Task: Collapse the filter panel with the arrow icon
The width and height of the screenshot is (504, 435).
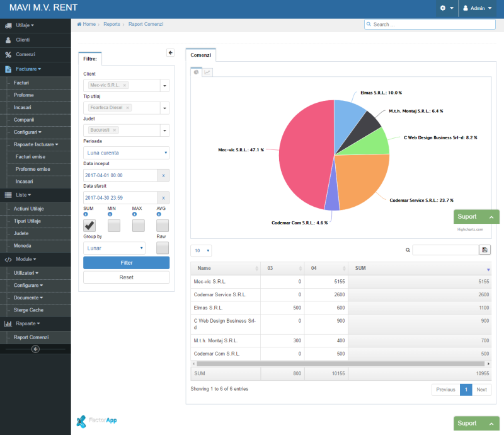Action: click(170, 53)
